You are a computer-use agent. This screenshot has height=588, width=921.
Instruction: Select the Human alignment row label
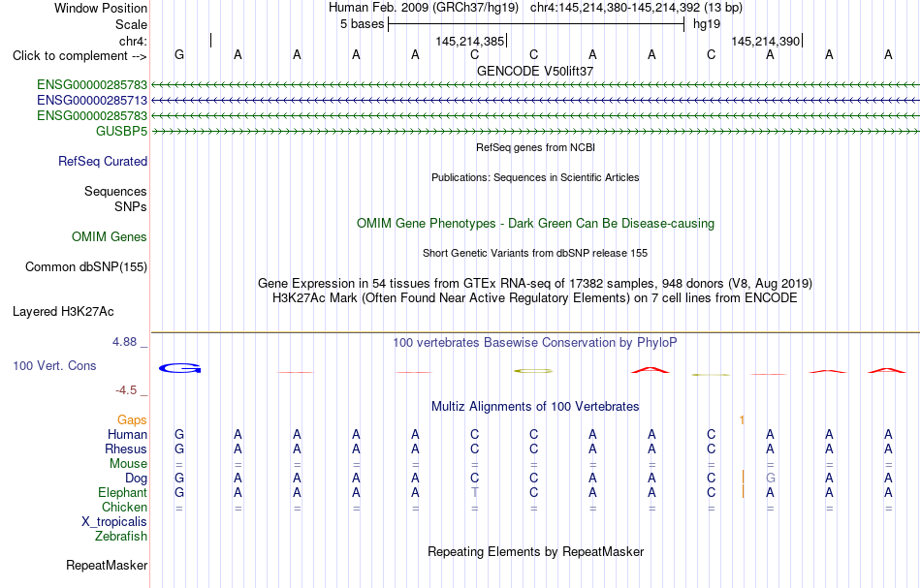tap(127, 435)
